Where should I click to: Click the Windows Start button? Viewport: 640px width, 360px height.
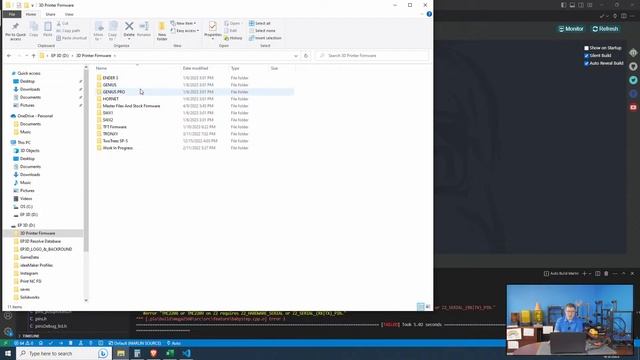[x=8, y=353]
